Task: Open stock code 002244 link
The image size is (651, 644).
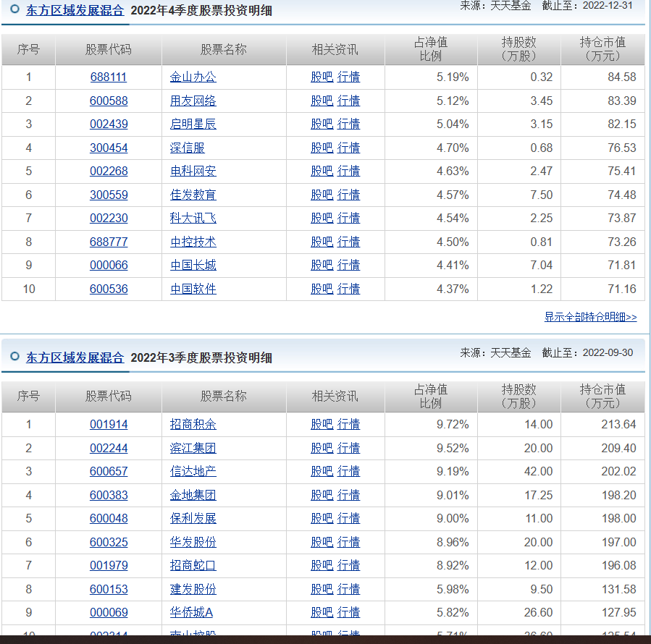Action: tap(109, 448)
